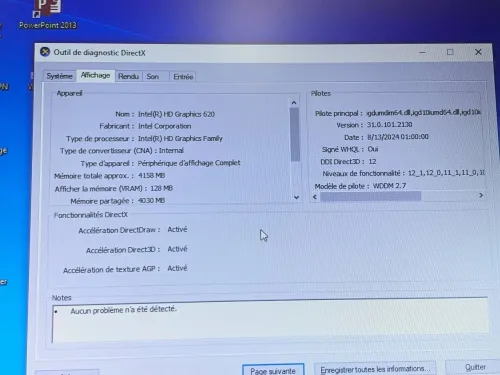
Task: Click the Accélération DirectDraw Activé status
Action: [177, 229]
